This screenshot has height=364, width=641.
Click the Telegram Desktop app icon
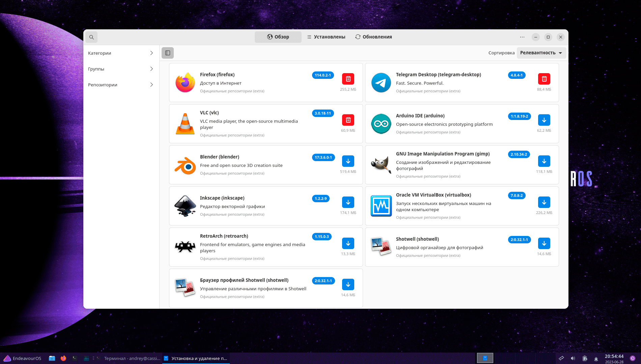[x=381, y=83]
